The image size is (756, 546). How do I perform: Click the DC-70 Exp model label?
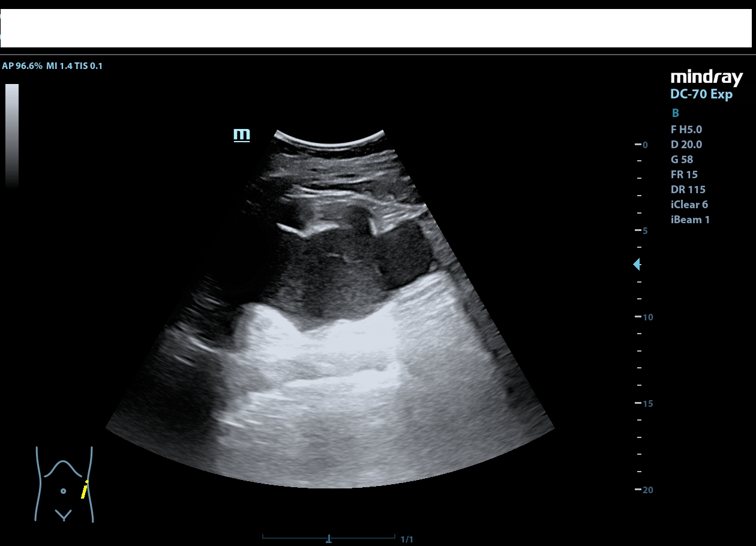tap(701, 95)
